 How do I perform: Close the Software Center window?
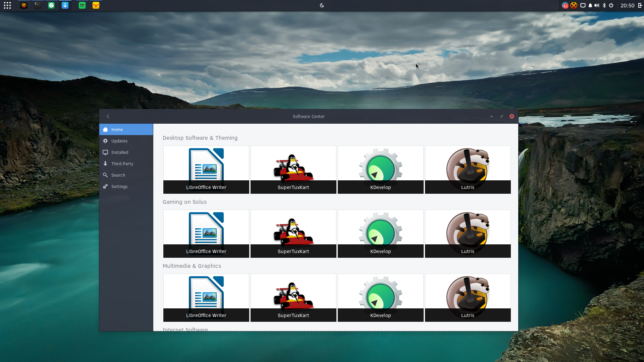point(512,116)
